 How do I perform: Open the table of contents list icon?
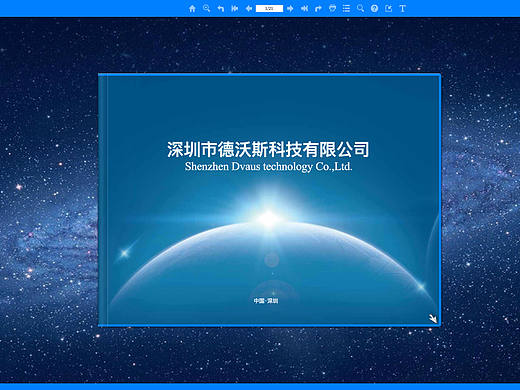346,8
